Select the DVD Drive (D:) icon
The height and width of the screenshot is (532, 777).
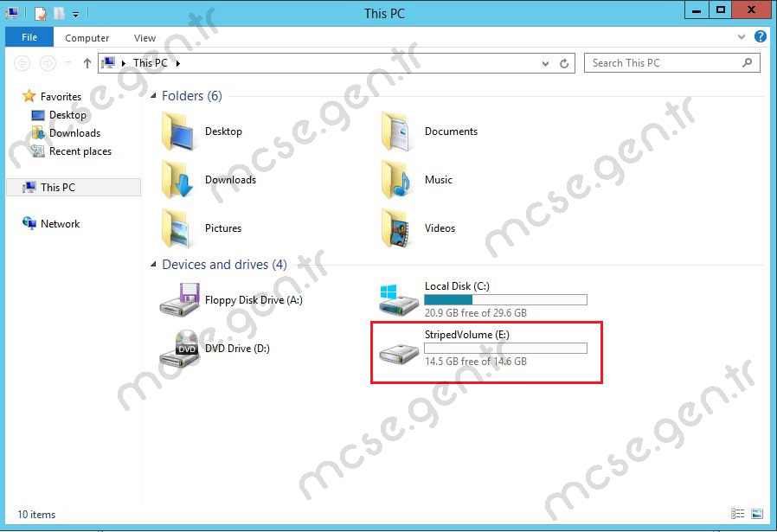(179, 349)
